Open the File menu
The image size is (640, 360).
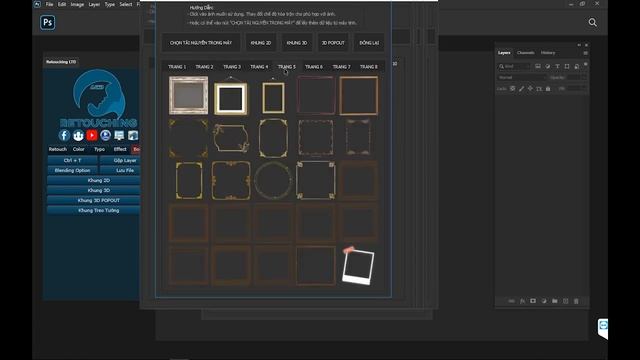tap(49, 4)
